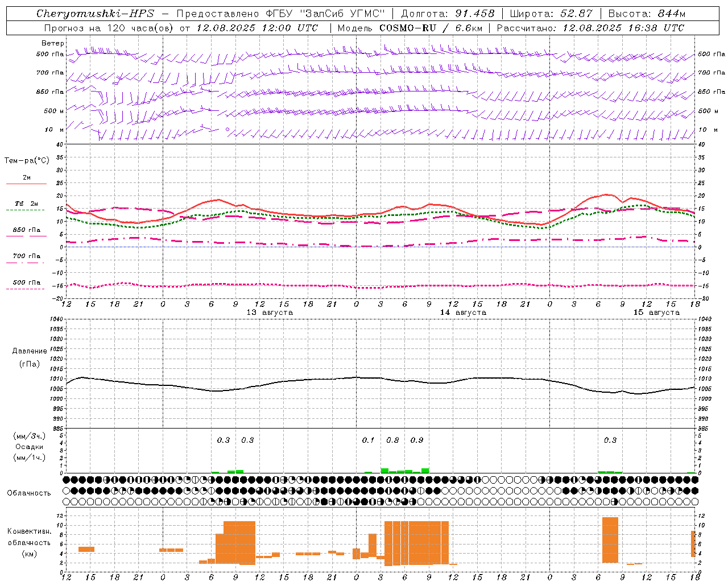Click the (мм/1ч.) precipitation unit label

pyautogui.click(x=30, y=458)
